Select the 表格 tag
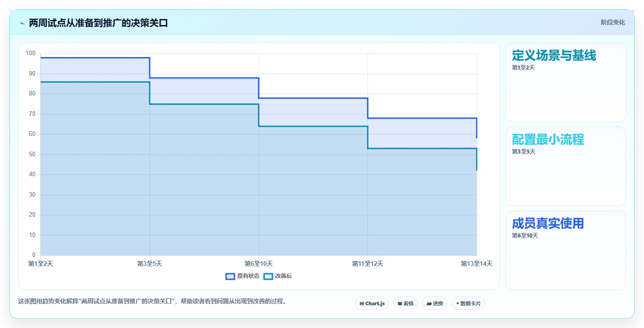This screenshot has width=644, height=328. tap(405, 303)
